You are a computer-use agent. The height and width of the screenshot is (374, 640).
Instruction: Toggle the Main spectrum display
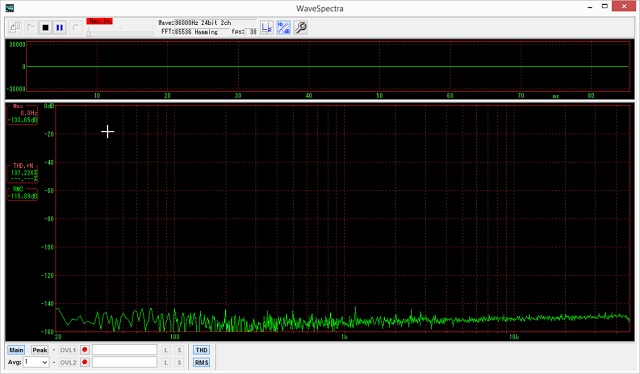tap(16, 350)
